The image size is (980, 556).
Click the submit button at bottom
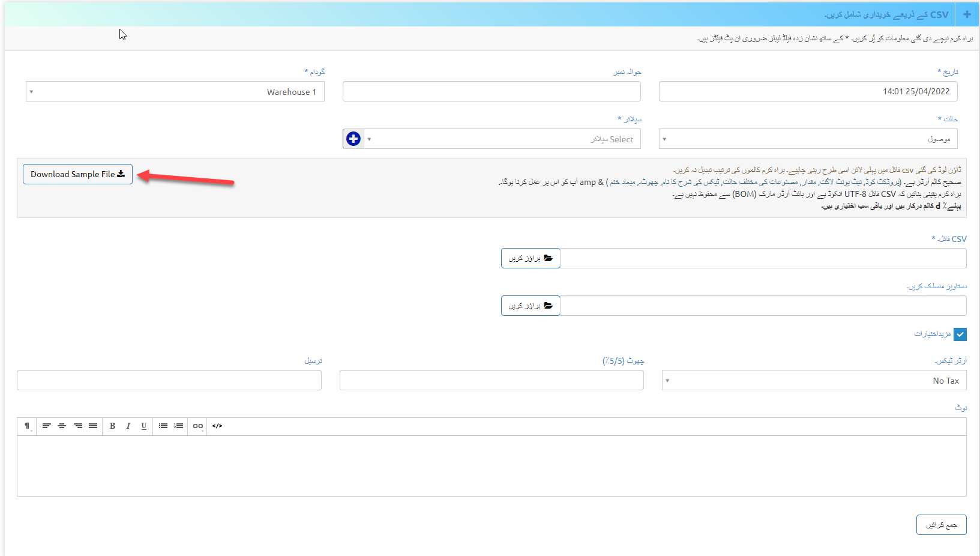tap(941, 525)
